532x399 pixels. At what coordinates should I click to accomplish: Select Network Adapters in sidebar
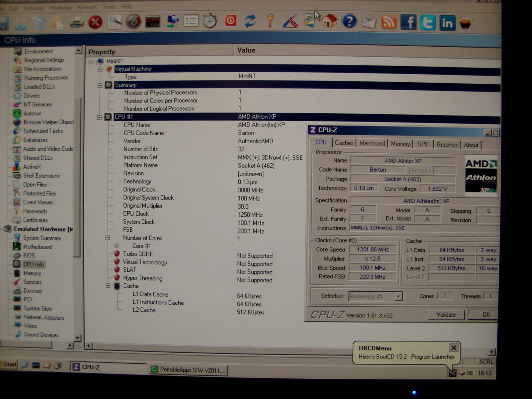pos(44,317)
